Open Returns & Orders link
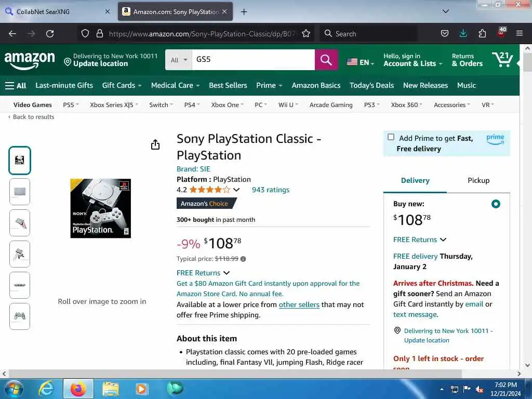Image resolution: width=532 pixels, height=399 pixels. (467, 60)
